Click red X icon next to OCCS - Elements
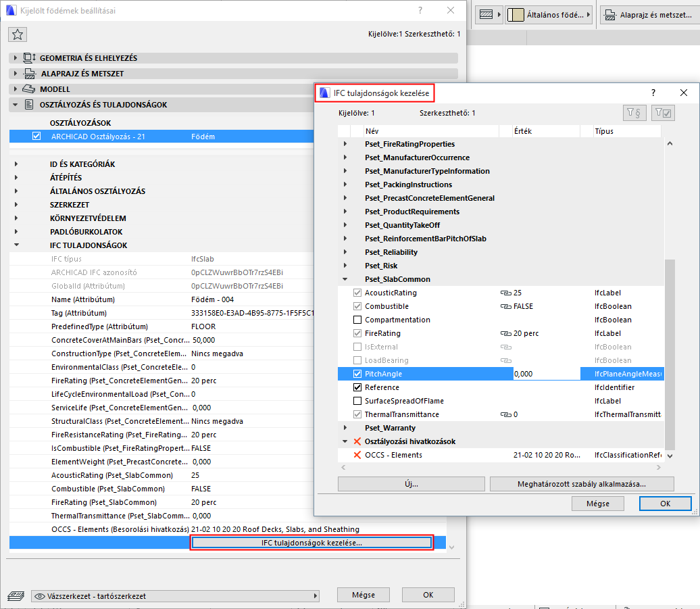700x609 pixels. [357, 455]
